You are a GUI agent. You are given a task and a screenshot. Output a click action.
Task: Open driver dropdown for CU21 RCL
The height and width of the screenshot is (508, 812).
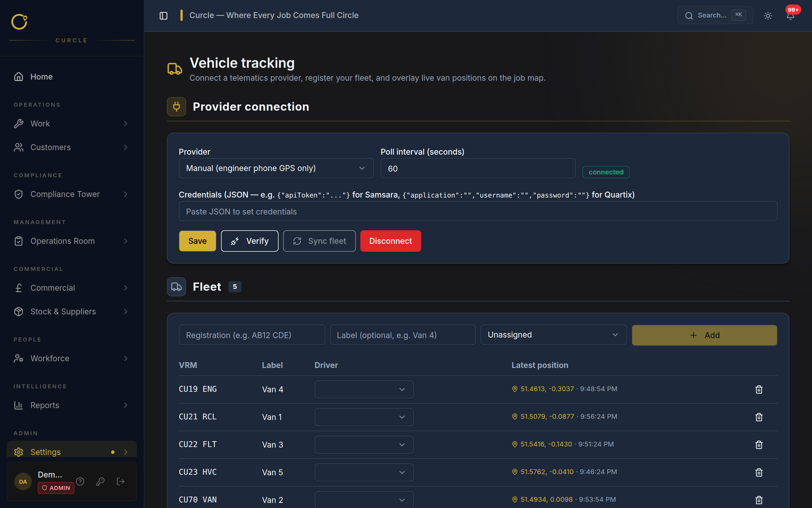tap(364, 417)
